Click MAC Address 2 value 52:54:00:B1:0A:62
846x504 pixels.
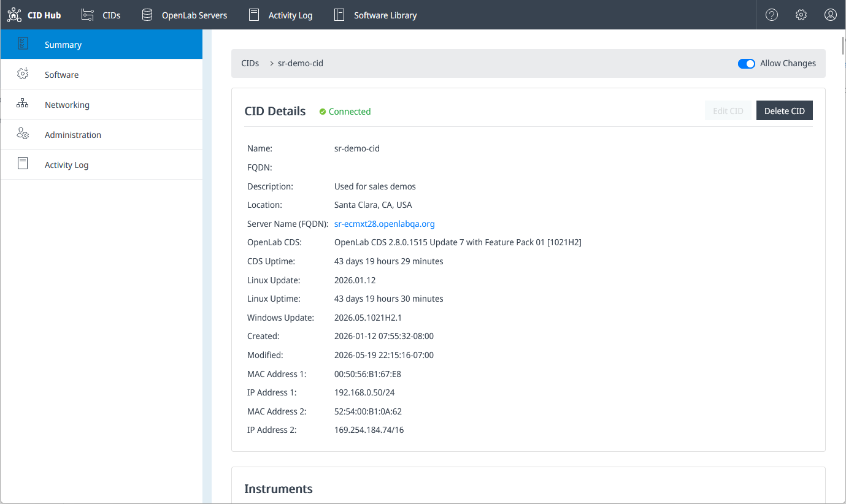(x=368, y=411)
